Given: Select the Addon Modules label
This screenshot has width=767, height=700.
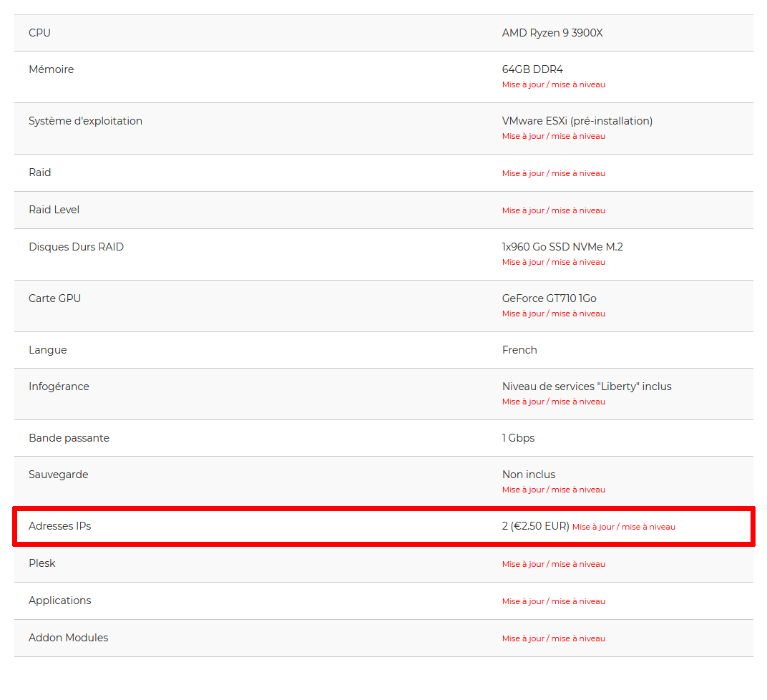Looking at the screenshot, I should tap(69, 638).
